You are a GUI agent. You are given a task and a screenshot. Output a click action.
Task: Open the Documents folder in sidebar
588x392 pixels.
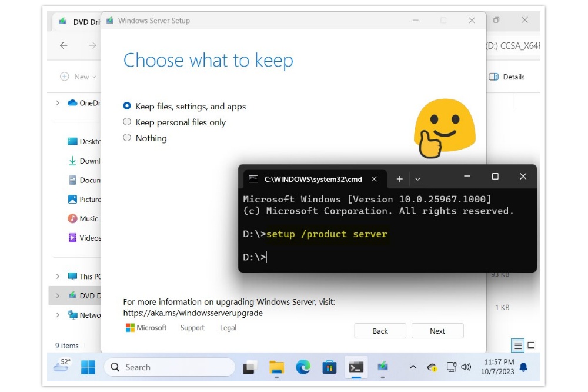(84, 180)
